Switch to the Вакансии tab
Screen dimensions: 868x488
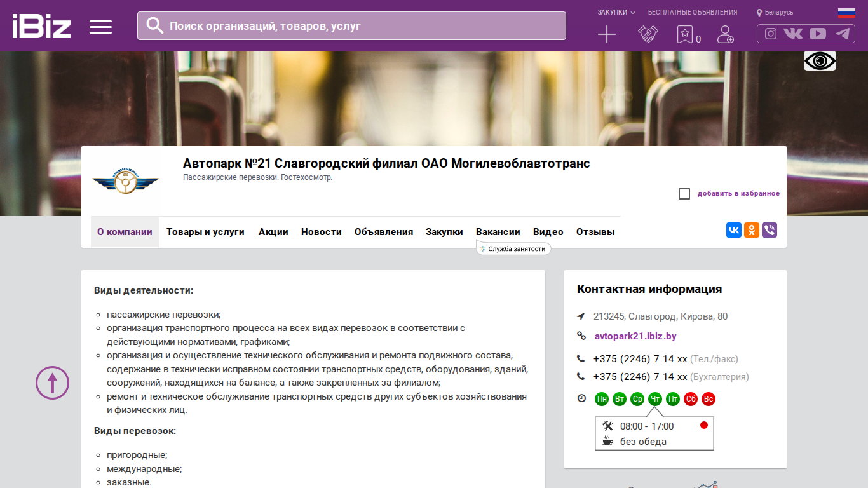tap(498, 232)
